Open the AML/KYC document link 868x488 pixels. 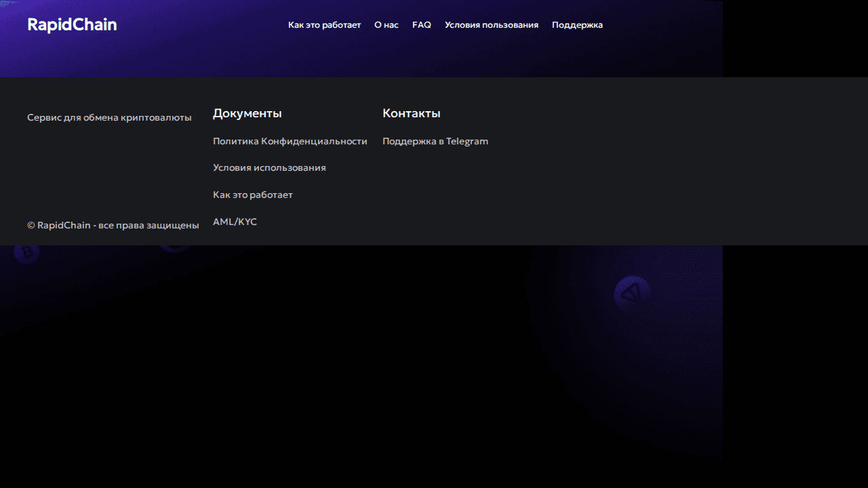click(235, 222)
